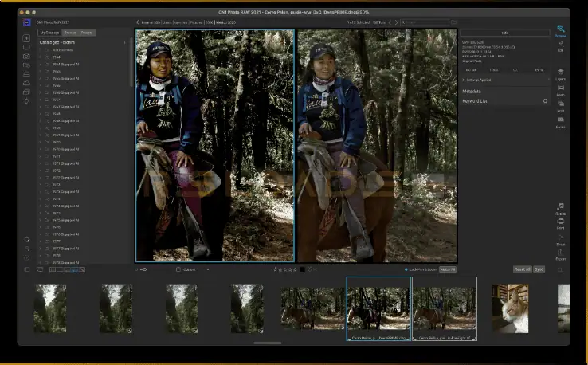Screen dimensions: 588x365
Task: Click the cloud storage icon in sidebar
Action: point(26,83)
